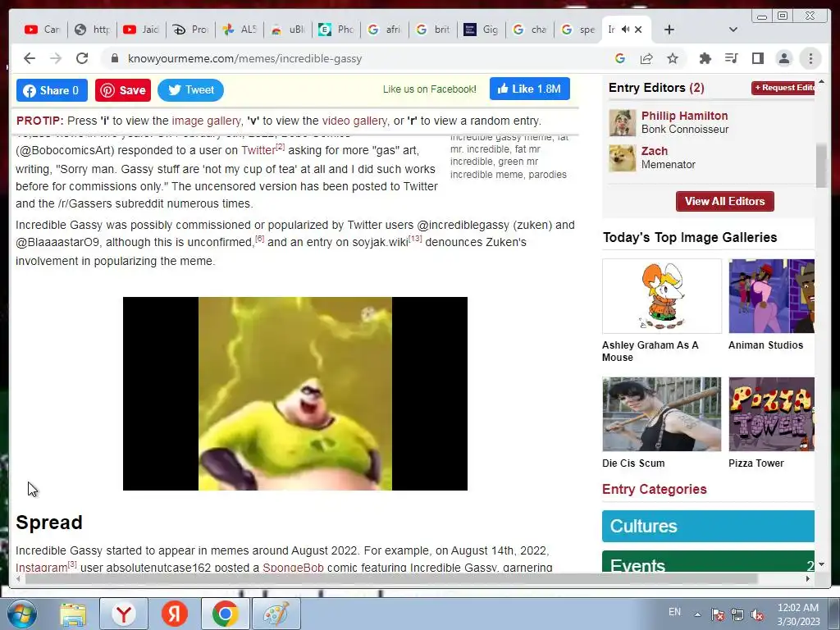Open the Events category
Viewport: 840px width, 630px height.
(708, 563)
